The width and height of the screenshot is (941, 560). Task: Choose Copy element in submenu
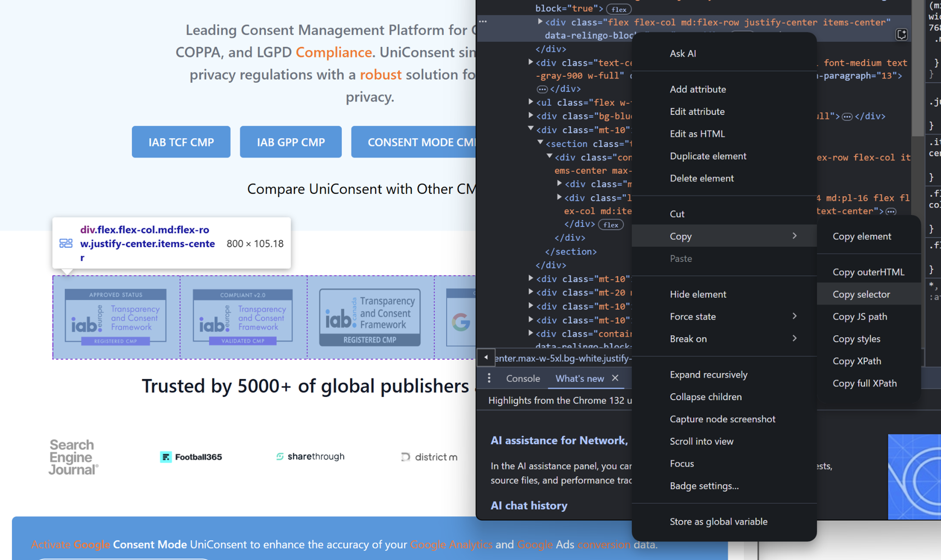[869, 237]
